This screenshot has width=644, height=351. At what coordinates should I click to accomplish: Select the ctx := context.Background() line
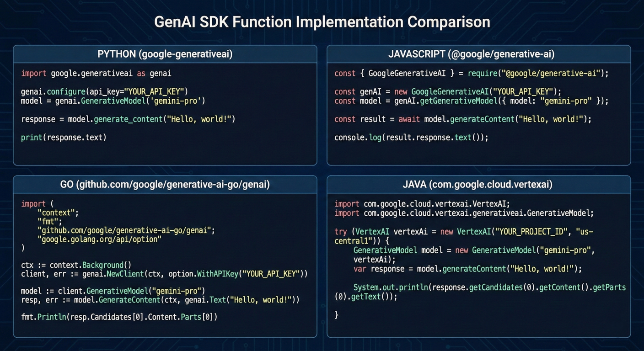76,265
